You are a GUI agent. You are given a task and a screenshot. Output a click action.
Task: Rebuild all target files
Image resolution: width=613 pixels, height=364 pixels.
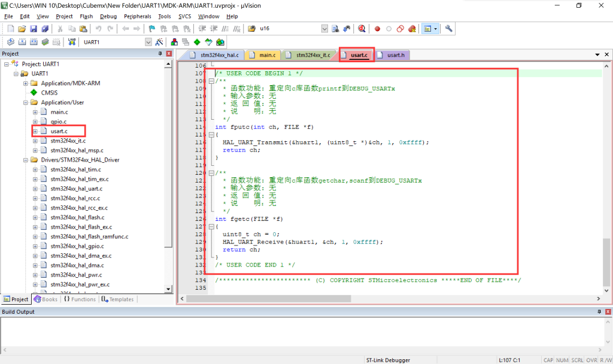[x=33, y=41]
